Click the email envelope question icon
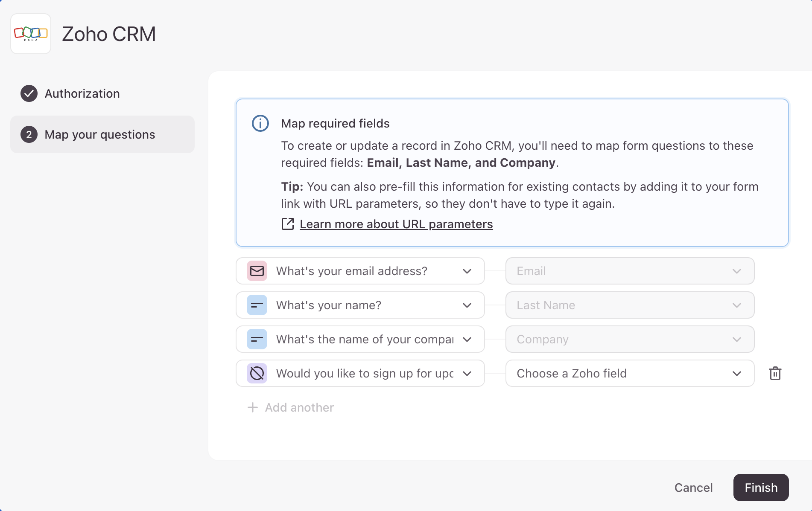The height and width of the screenshot is (511, 812). [x=257, y=271]
